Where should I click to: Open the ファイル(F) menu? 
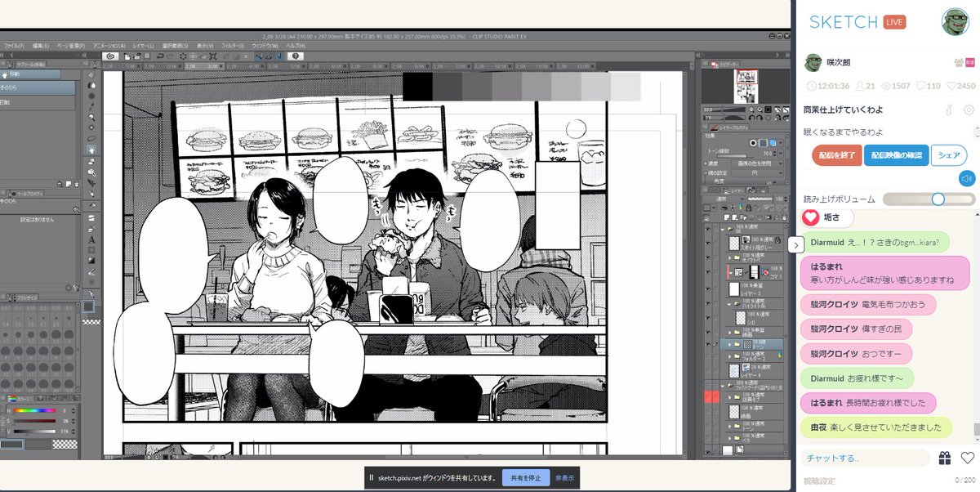(x=14, y=46)
